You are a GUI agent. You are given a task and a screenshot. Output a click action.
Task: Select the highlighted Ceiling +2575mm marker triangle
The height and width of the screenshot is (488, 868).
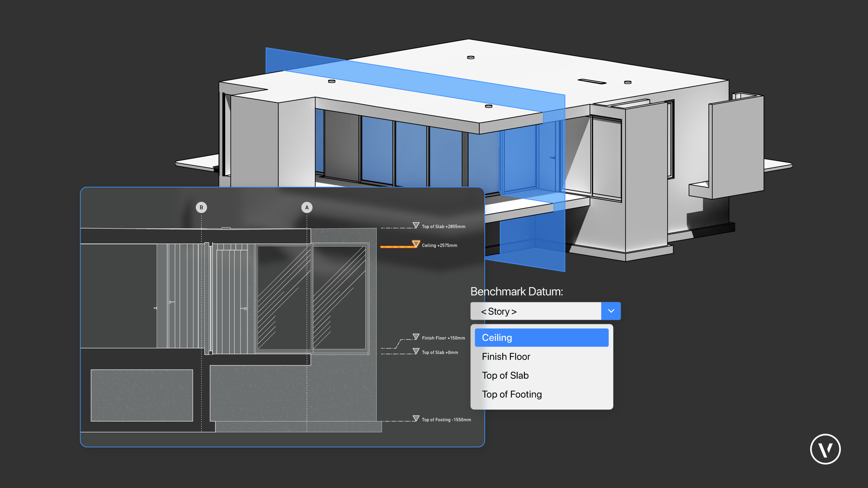click(416, 244)
